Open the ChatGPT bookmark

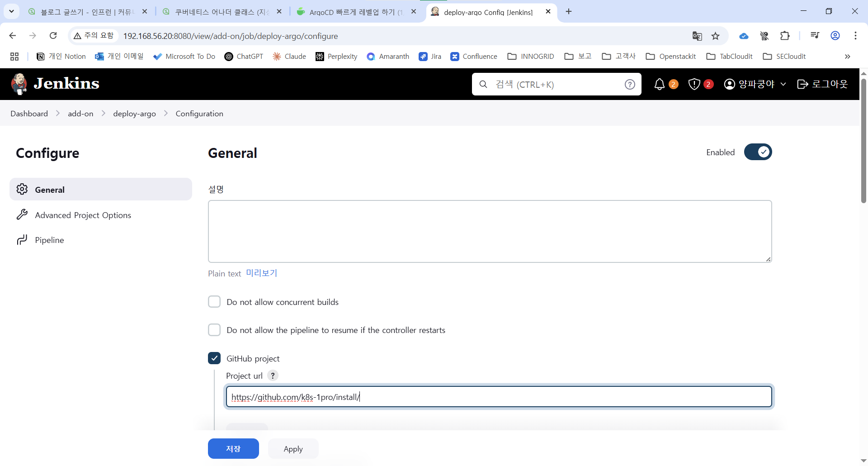pos(244,57)
